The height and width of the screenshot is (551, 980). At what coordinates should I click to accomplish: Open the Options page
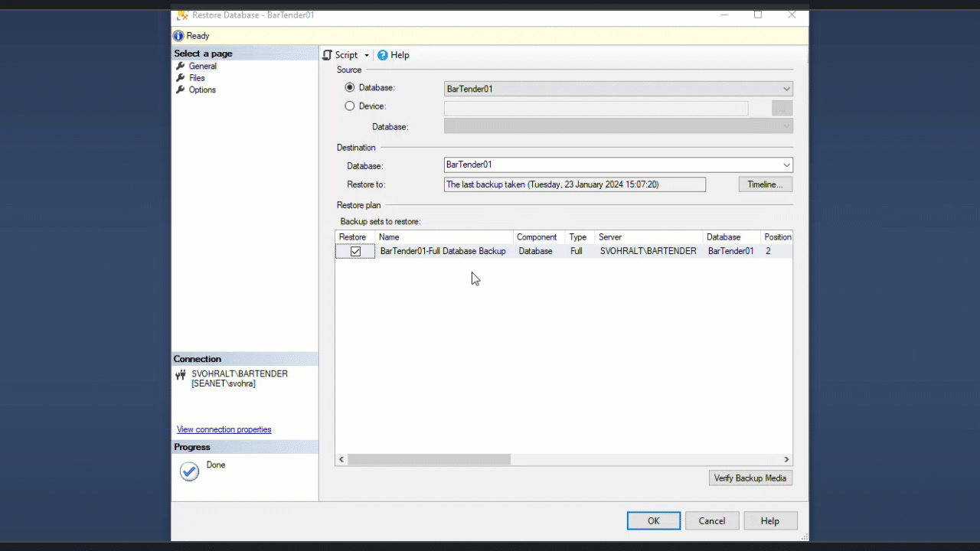[x=202, y=90]
